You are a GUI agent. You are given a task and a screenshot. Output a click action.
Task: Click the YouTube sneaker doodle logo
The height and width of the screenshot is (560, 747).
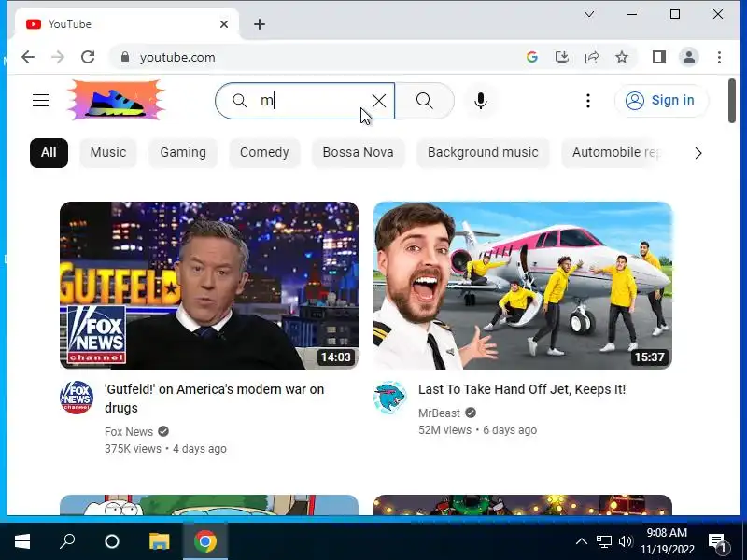(117, 100)
